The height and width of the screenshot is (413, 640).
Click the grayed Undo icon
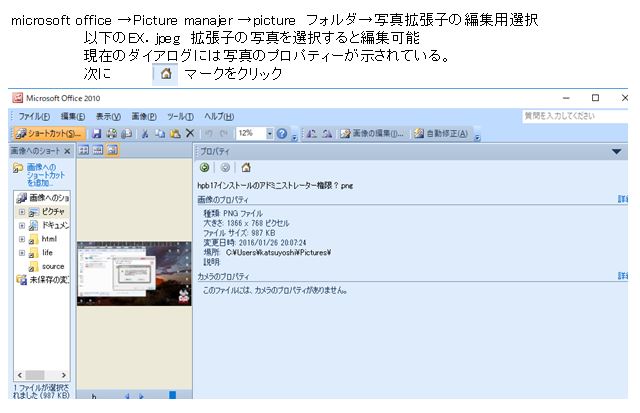209,133
